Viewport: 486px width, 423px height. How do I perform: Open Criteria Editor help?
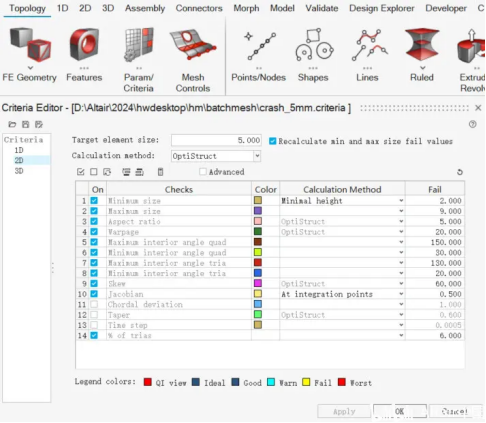472,124
